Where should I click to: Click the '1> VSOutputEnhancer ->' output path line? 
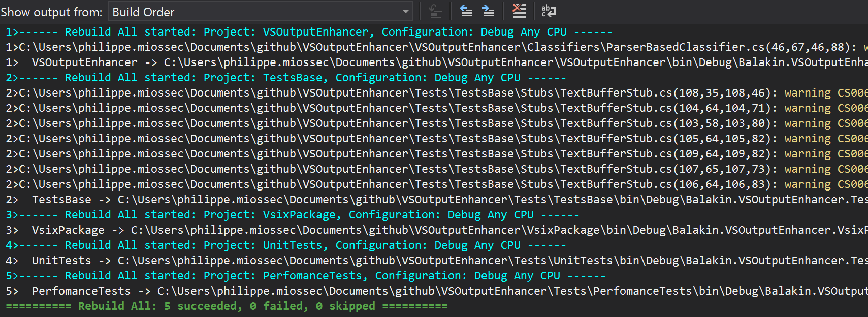[436, 62]
